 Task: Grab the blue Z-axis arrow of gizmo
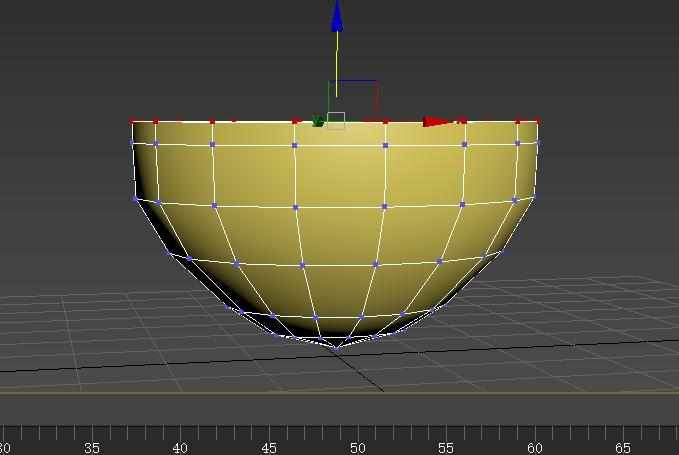click(337, 16)
